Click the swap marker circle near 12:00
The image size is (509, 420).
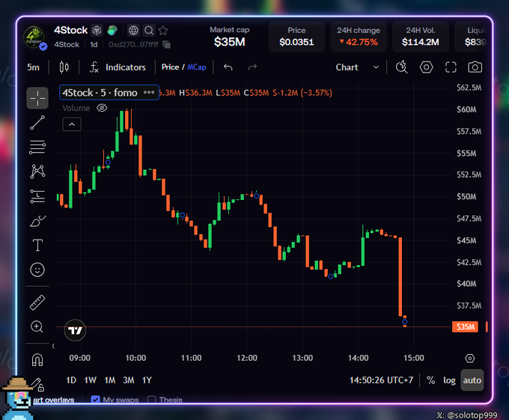257,195
